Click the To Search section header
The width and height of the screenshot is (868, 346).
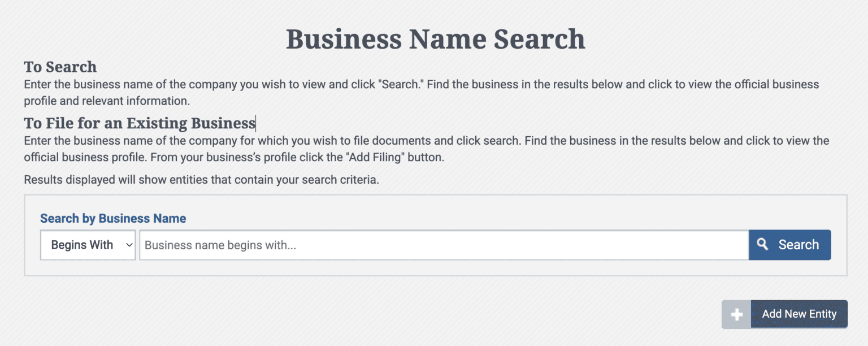[x=60, y=67]
